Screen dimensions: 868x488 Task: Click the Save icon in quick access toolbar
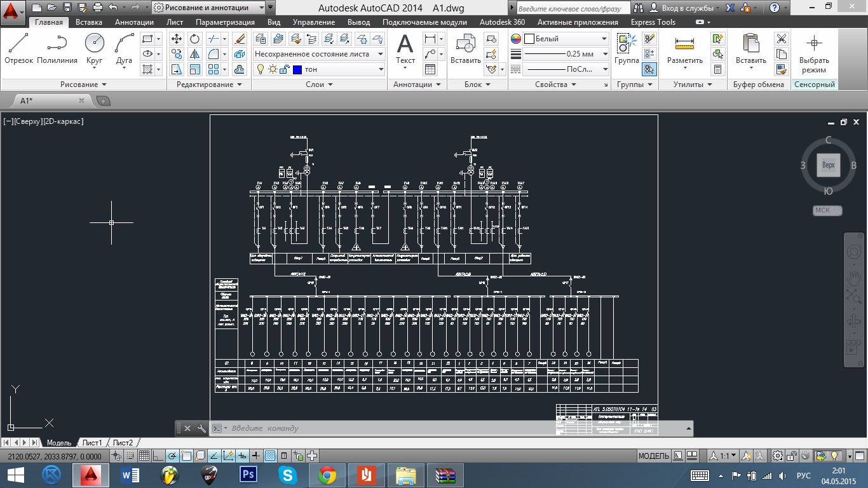[x=67, y=8]
